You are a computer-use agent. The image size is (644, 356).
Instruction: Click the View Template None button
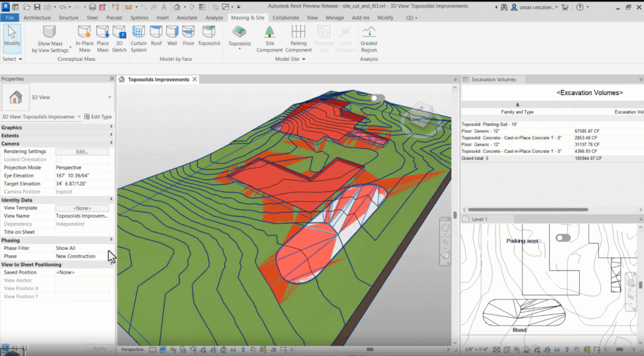82,208
